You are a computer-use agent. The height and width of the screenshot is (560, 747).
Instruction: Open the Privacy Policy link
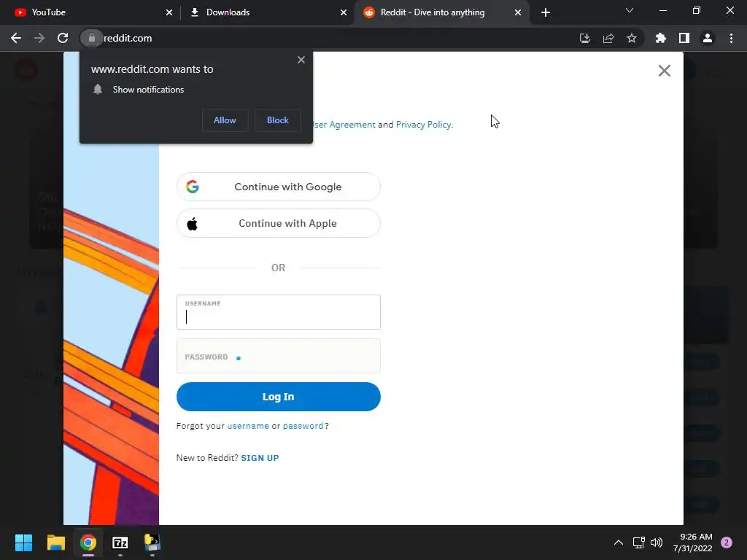[424, 125]
